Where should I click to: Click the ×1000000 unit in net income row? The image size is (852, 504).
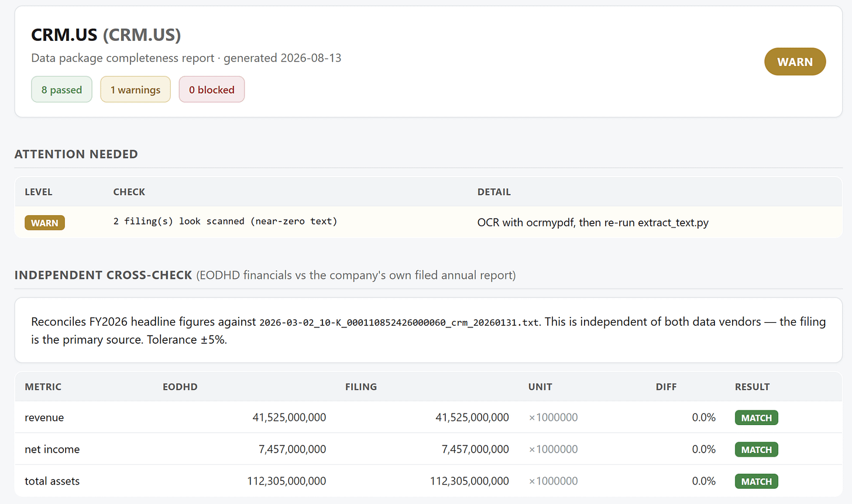click(553, 449)
